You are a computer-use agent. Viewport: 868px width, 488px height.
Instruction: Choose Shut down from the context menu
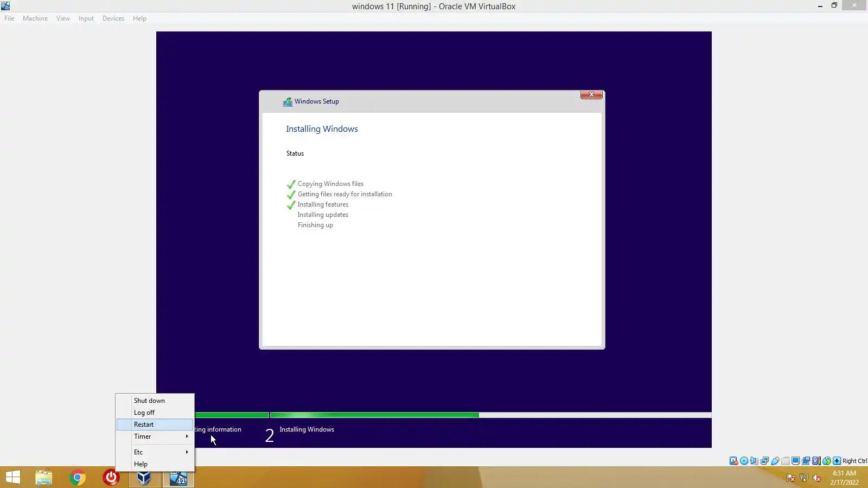tap(155, 401)
